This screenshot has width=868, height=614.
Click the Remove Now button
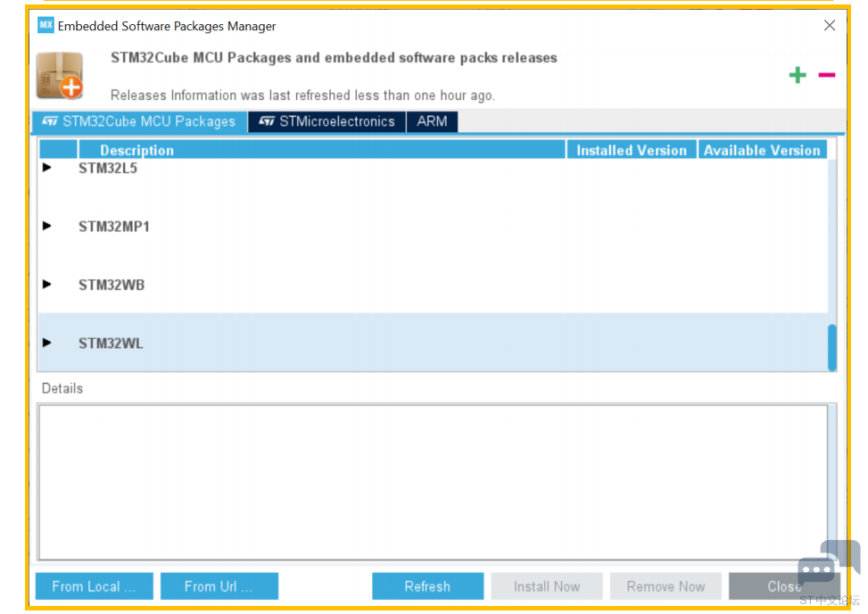pos(665,586)
